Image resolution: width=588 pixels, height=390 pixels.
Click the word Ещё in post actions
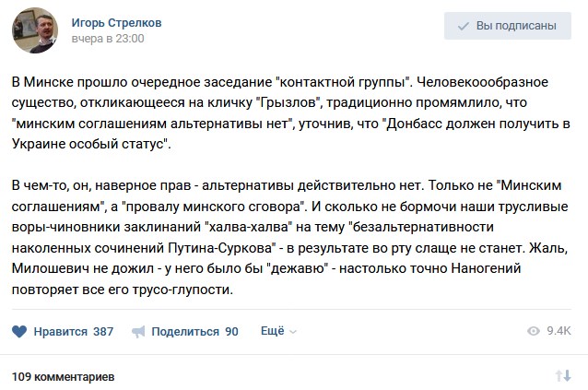click(273, 331)
